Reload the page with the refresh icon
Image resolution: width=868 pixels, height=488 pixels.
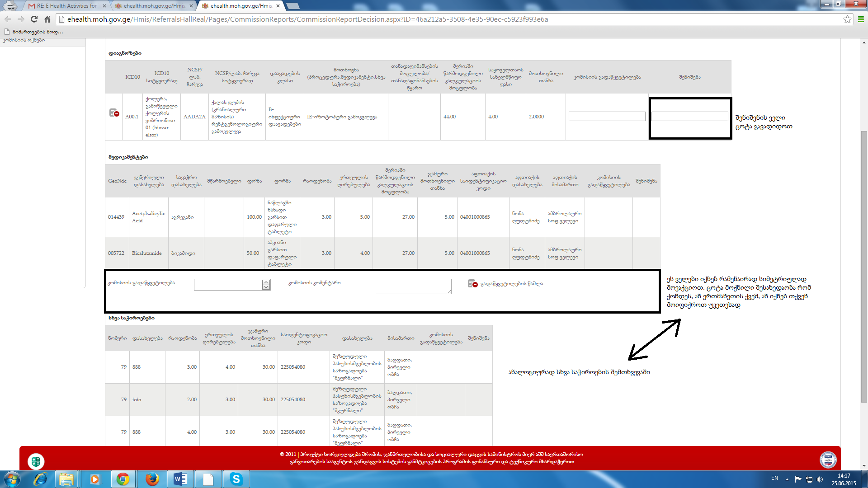click(34, 19)
